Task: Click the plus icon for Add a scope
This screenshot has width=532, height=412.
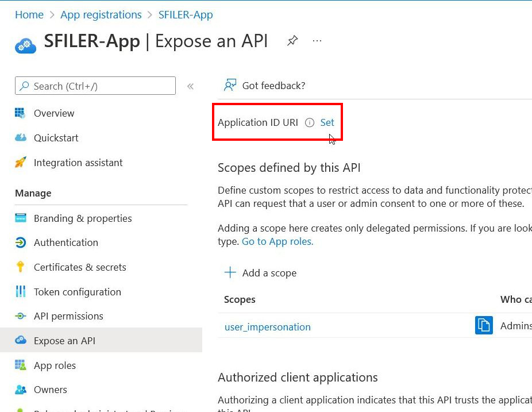Action: (230, 272)
